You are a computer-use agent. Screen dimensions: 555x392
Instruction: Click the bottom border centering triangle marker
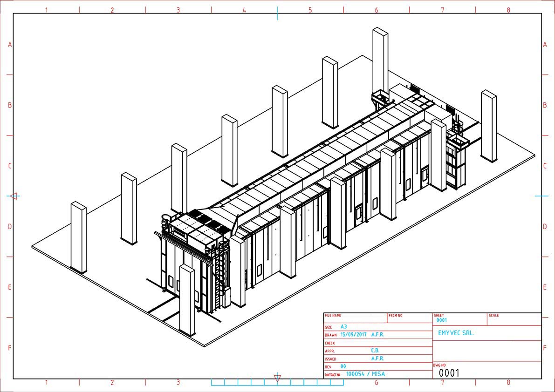coord(277,378)
